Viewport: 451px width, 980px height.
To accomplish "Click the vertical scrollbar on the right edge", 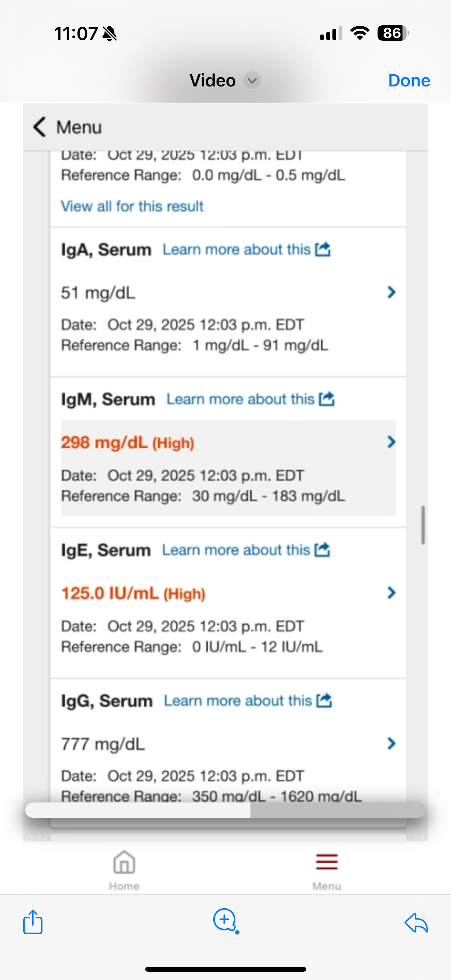I will click(423, 525).
